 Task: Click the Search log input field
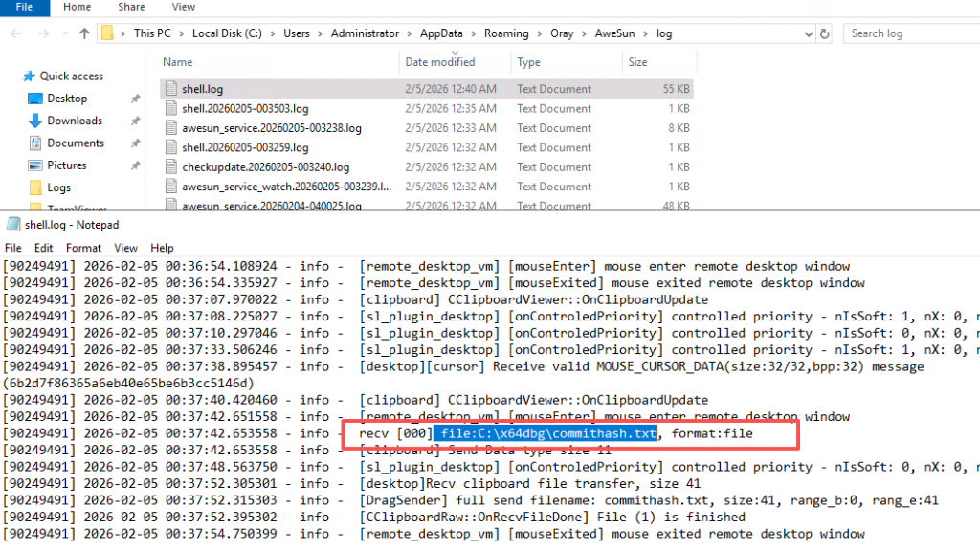pos(909,33)
